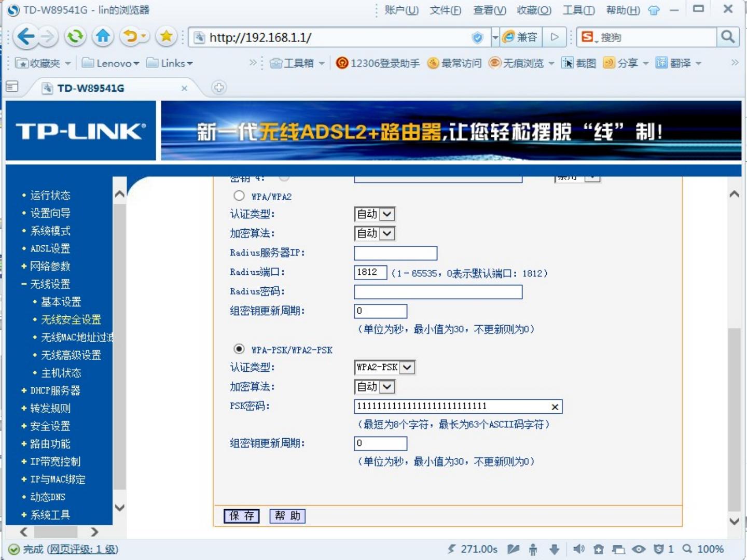
Task: Open the 截图 screenshot tool
Action: 579,63
